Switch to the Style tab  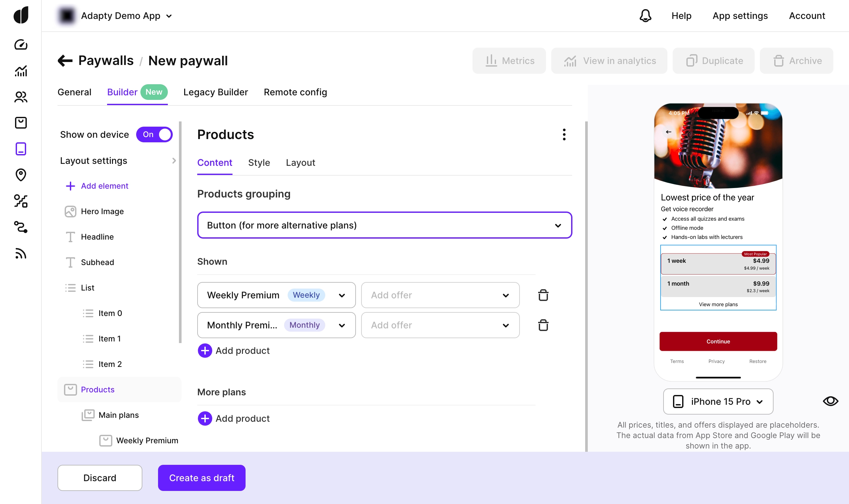click(259, 163)
